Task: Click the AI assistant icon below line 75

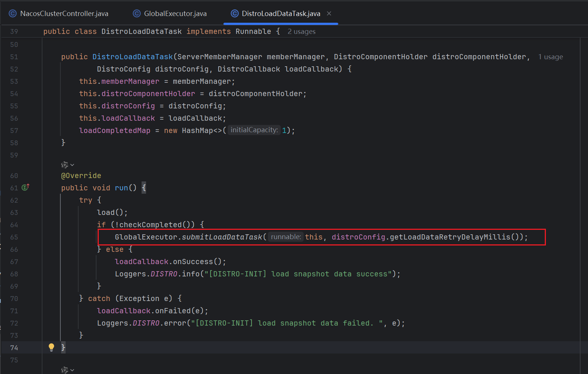Action: (64, 370)
